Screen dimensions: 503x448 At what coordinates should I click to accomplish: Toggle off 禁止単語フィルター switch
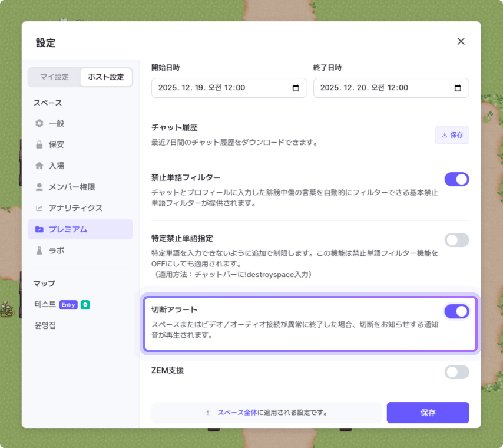456,179
